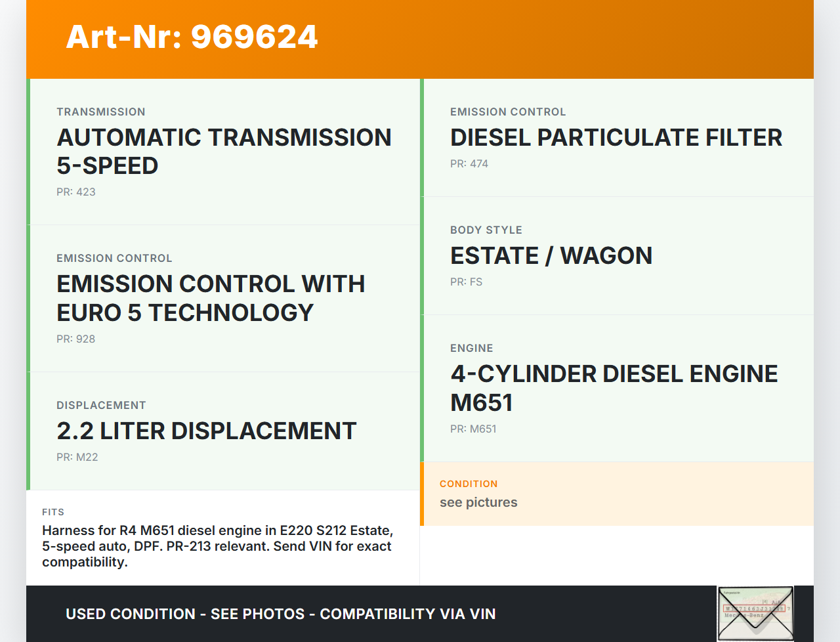Click the 4-Cylinder Diesel Engine M651 title
Viewport: 840px width, 642px height.
[614, 388]
